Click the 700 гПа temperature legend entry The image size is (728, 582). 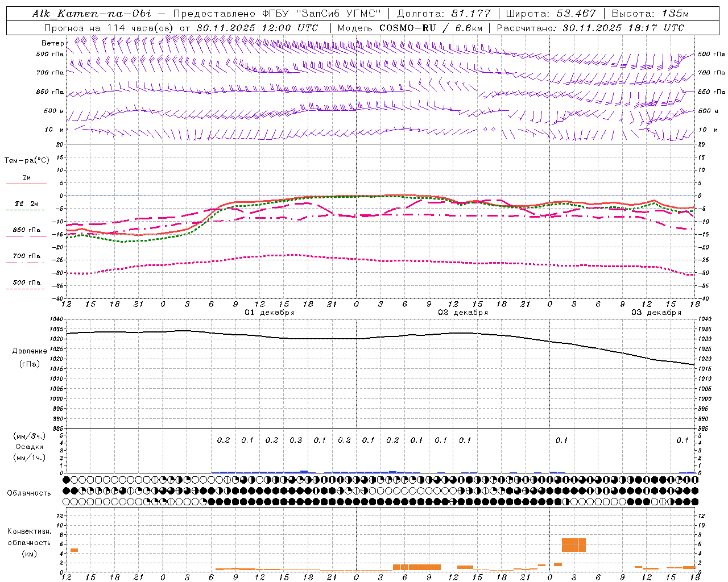(x=26, y=256)
